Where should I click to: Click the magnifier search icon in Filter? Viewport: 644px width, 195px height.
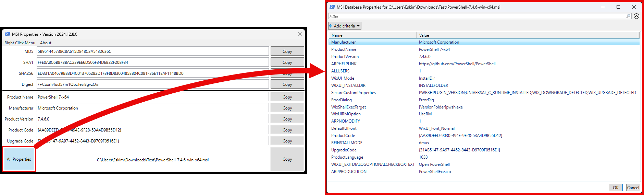click(x=628, y=16)
